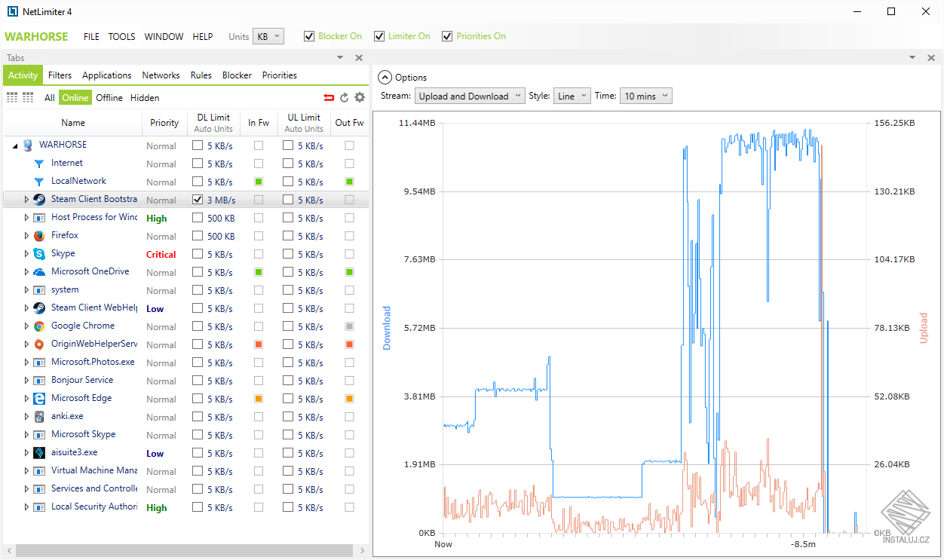Open the Stream dropdown
944x560 pixels.
(470, 96)
